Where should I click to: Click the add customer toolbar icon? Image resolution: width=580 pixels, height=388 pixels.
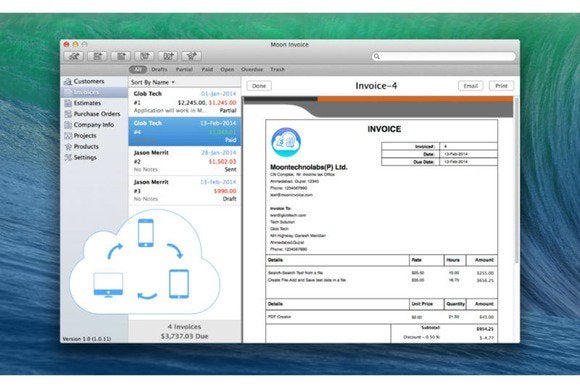point(74,56)
